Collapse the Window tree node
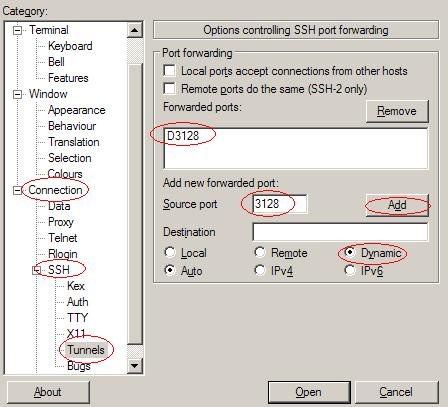This screenshot has height=407, width=448. click(17, 95)
